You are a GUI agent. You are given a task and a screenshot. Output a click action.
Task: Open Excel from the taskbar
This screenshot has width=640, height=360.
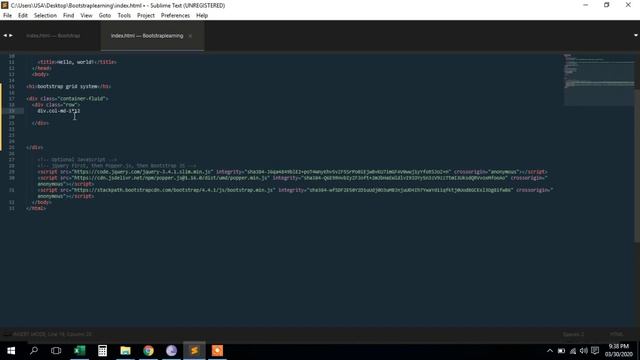click(x=80, y=351)
